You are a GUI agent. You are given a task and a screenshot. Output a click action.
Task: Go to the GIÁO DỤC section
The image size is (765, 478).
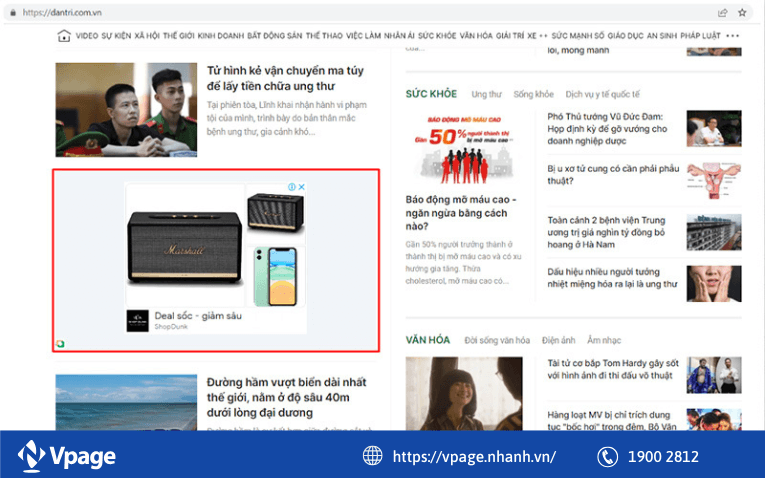point(625,36)
